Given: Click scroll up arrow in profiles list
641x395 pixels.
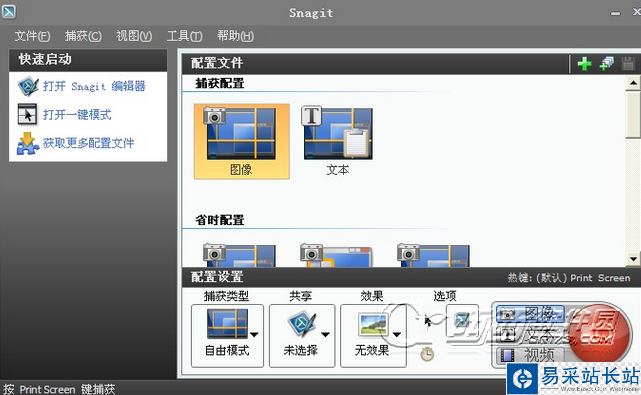Looking at the screenshot, I should click(633, 83).
